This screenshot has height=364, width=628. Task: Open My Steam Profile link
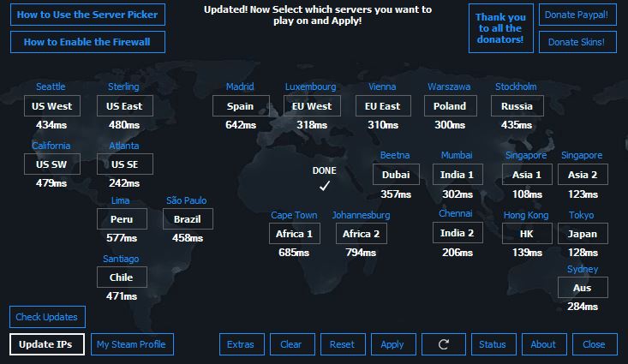[132, 344]
